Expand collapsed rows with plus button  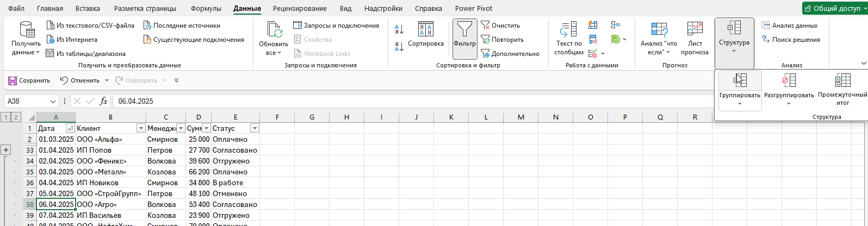pyautogui.click(x=7, y=150)
